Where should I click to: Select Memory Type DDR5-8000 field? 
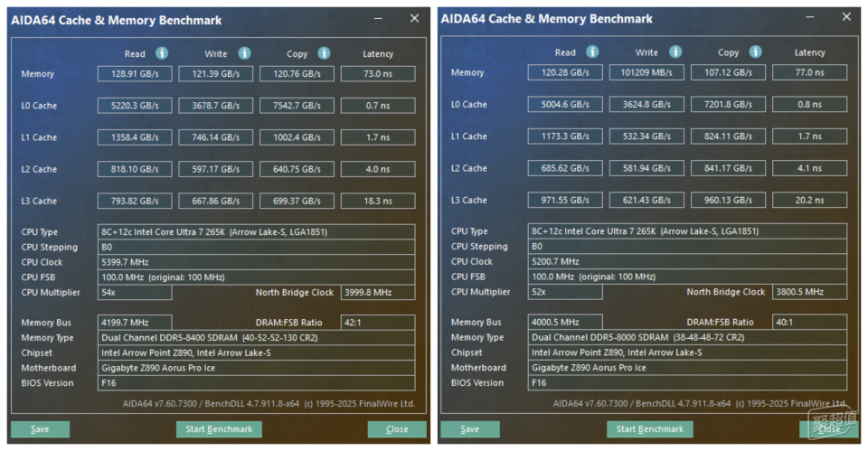click(687, 337)
